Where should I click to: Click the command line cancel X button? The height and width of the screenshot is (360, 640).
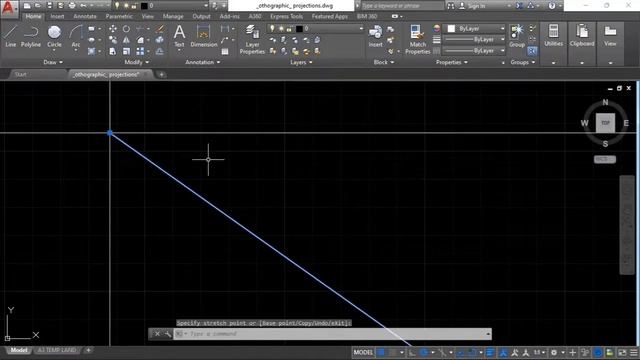(x=157, y=334)
